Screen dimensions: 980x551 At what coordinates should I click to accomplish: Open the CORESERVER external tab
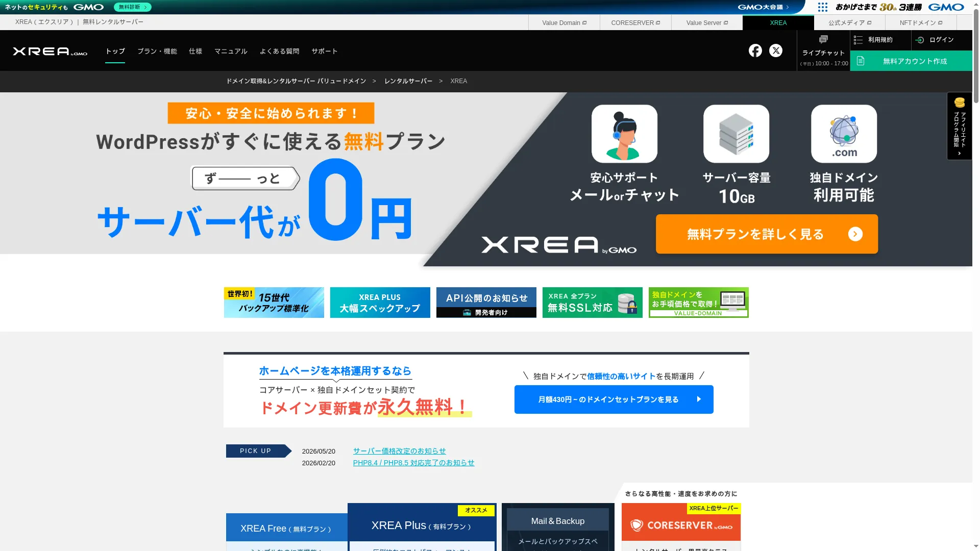point(635,23)
